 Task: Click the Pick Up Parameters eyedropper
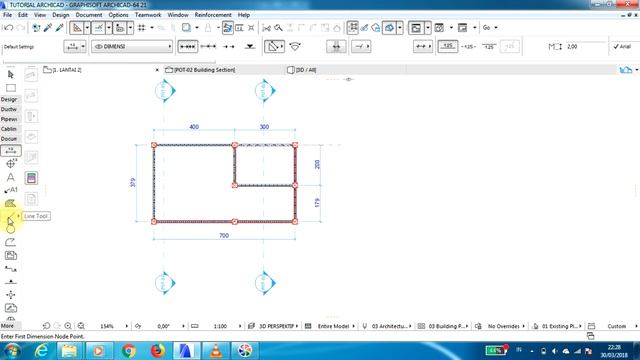[x=48, y=28]
